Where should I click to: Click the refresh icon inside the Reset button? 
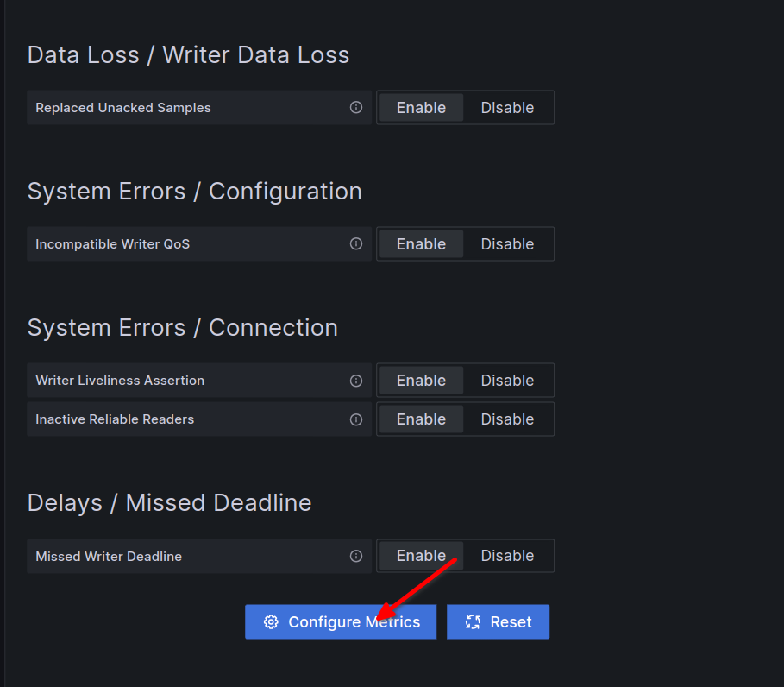[473, 621]
